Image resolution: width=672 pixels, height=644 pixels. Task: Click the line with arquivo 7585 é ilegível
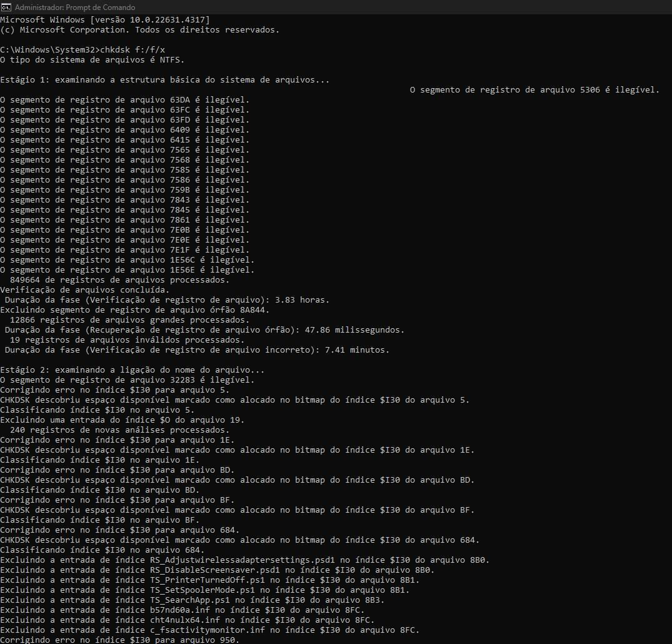(125, 170)
